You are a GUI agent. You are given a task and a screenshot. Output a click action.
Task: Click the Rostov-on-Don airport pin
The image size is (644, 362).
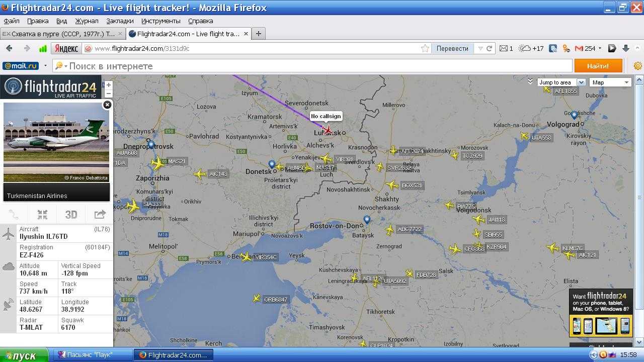pos(367,220)
